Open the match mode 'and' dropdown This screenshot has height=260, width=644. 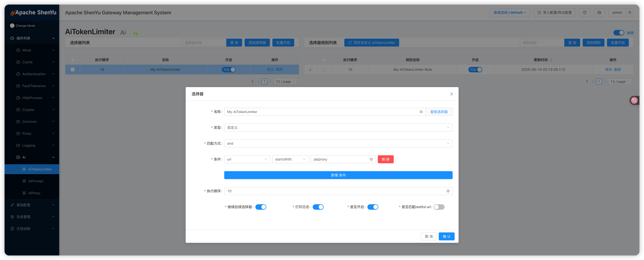pos(338,143)
